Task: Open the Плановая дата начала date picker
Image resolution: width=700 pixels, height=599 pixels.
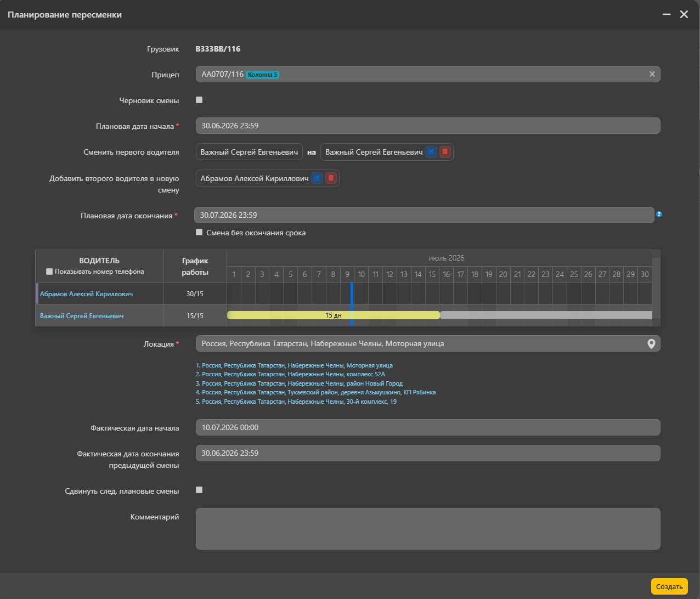Action: tap(428, 126)
